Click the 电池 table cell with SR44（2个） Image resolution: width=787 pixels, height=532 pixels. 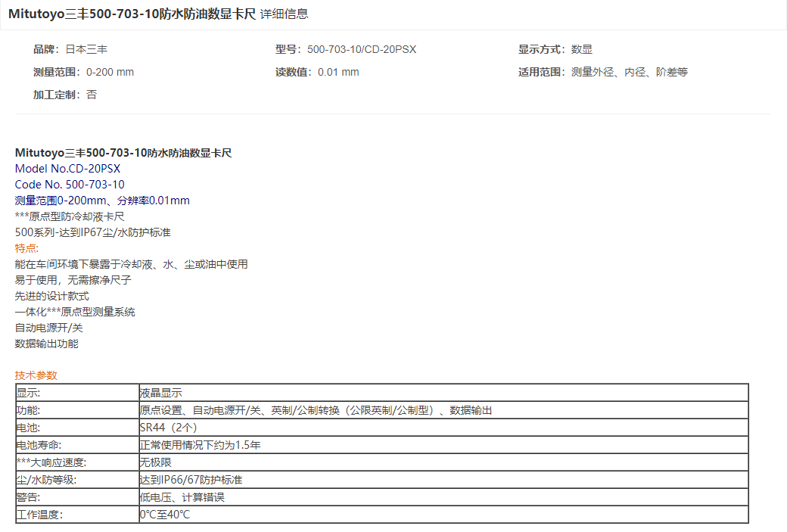click(x=169, y=428)
